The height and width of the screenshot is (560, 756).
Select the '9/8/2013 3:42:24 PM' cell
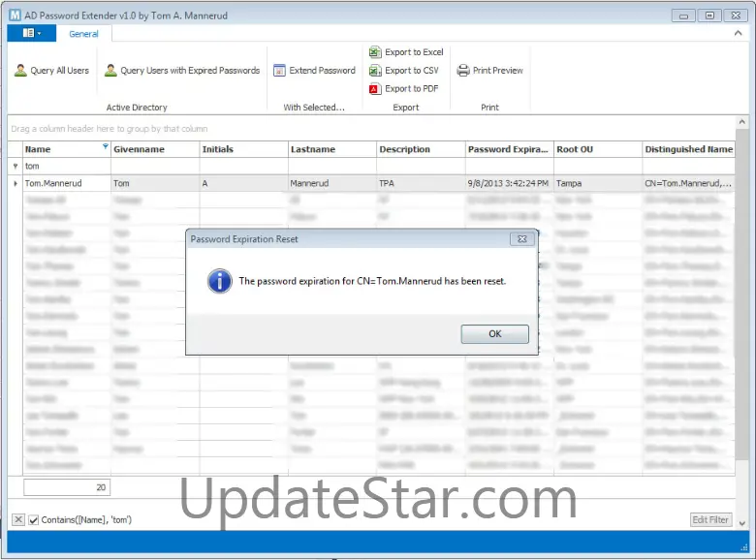click(510, 184)
